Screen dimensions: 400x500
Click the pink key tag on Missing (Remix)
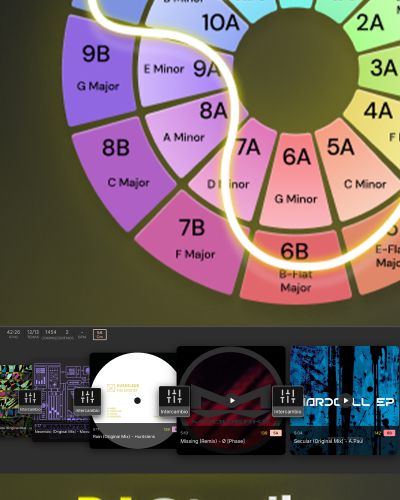pos(275,433)
